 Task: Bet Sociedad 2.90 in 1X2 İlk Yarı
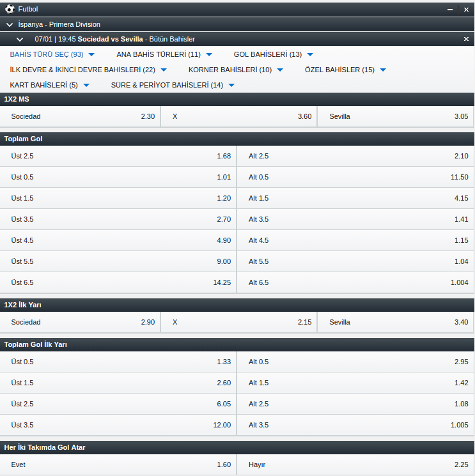[x=80, y=323]
